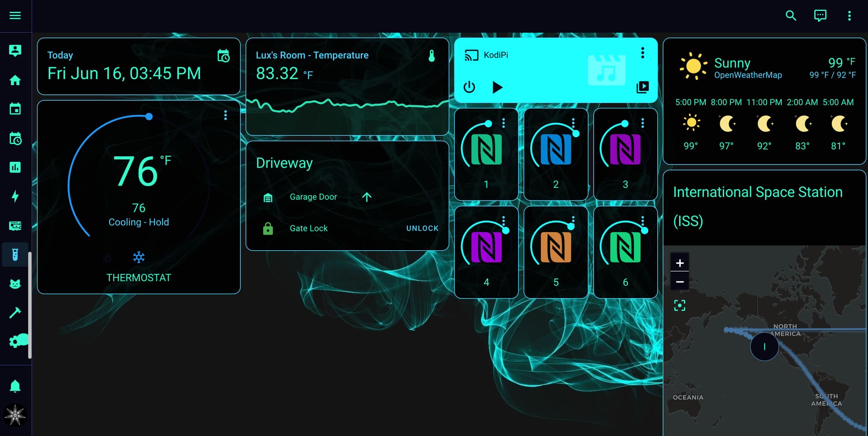Click the plus zoom button on the ISS map

point(679,262)
